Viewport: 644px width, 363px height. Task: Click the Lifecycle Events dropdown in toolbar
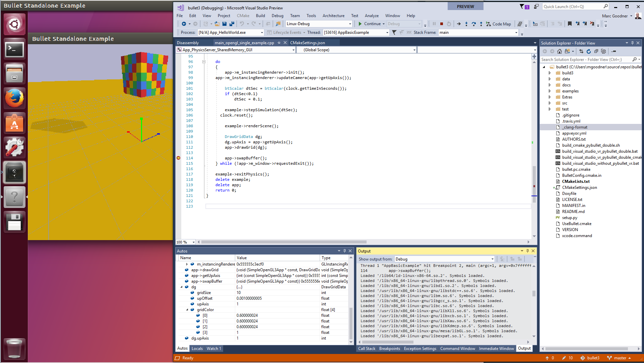click(x=286, y=32)
